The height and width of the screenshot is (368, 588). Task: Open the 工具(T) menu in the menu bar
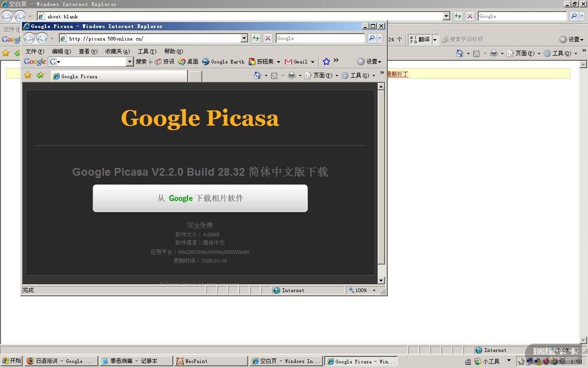147,52
